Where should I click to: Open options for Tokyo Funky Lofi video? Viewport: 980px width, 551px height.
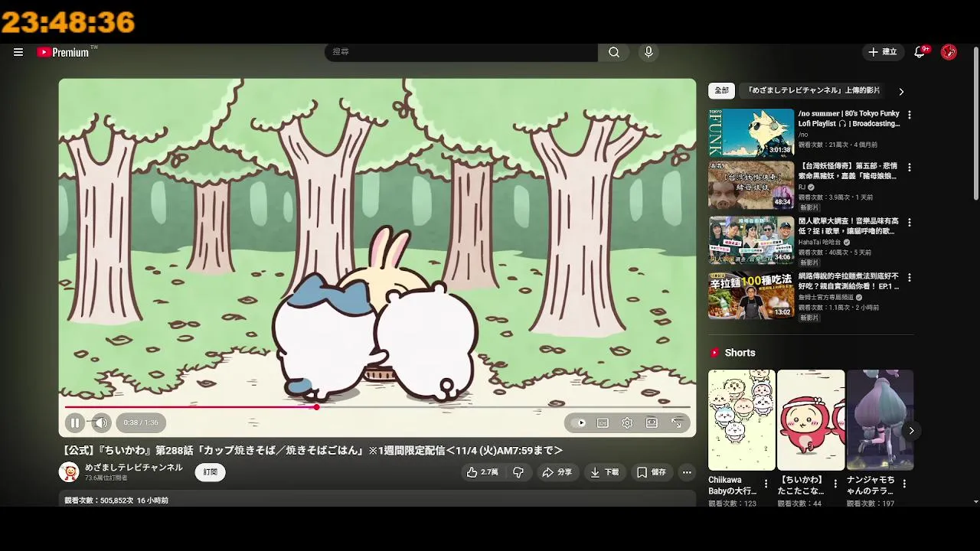[x=909, y=115]
